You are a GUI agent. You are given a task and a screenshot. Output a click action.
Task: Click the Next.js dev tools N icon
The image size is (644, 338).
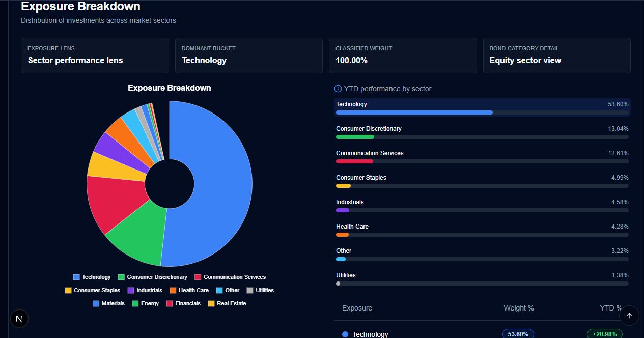[19, 319]
